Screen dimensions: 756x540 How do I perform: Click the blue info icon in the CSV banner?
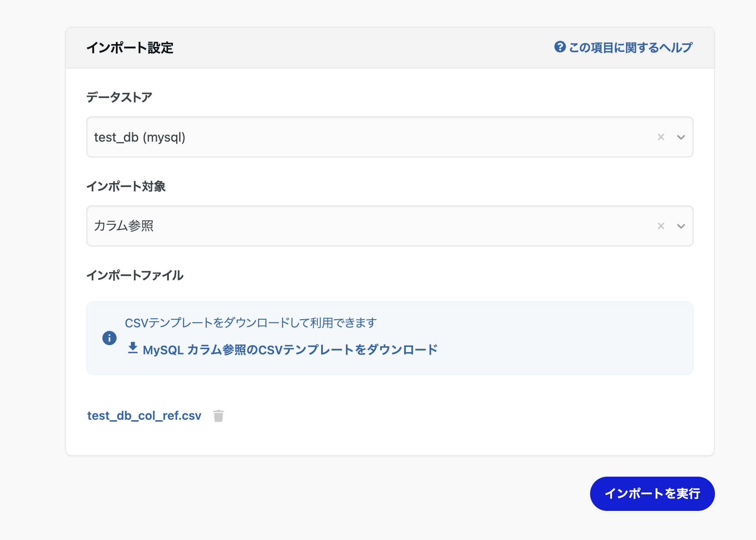109,338
